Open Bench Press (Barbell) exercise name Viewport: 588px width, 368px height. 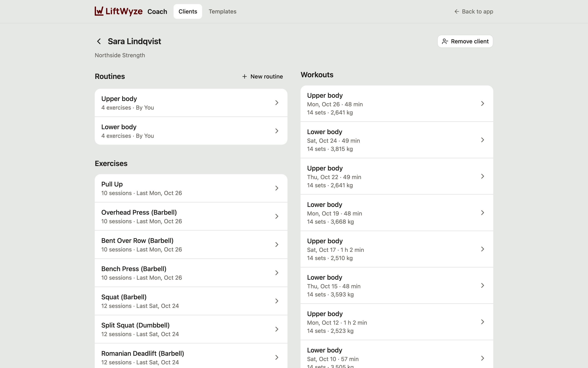134,269
